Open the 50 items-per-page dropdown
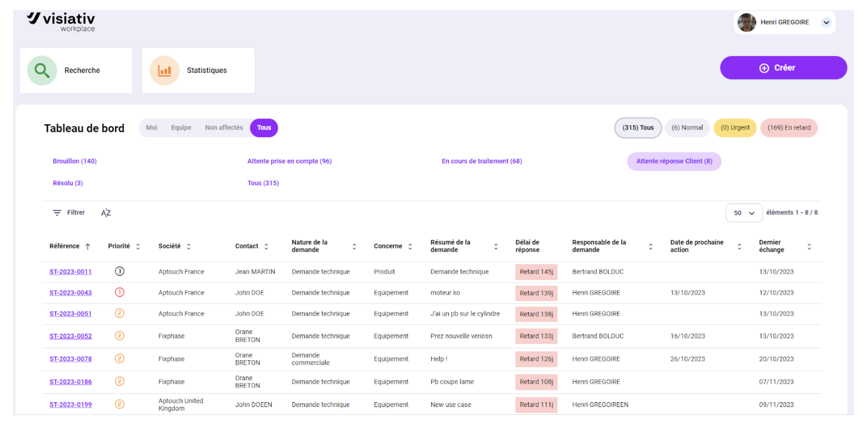The width and height of the screenshot is (868, 424). [x=744, y=213]
